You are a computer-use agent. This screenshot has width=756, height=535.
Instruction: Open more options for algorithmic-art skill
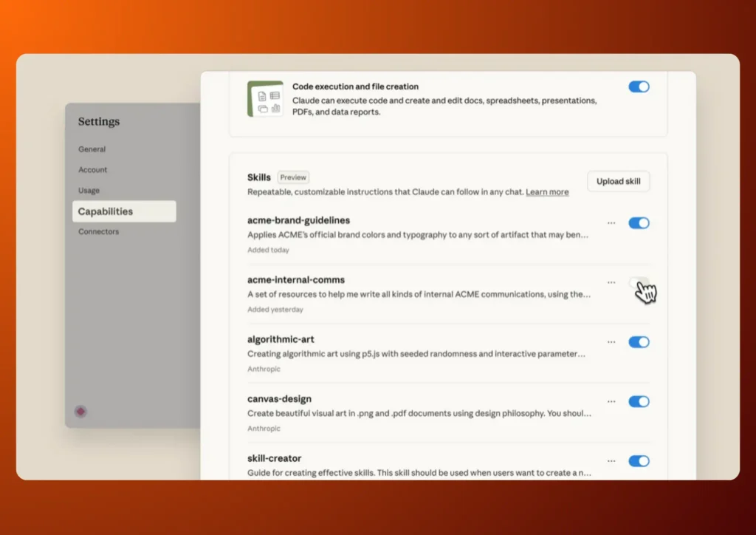[611, 342]
